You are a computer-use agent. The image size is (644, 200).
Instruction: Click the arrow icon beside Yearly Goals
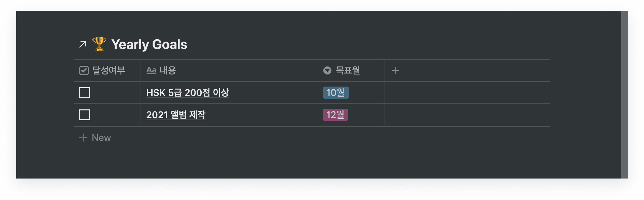click(83, 44)
